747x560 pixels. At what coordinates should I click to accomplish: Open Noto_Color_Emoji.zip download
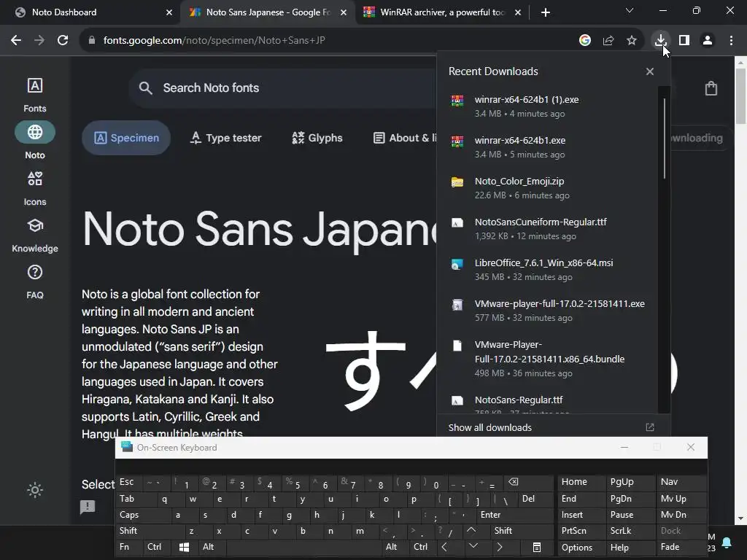(x=548, y=189)
